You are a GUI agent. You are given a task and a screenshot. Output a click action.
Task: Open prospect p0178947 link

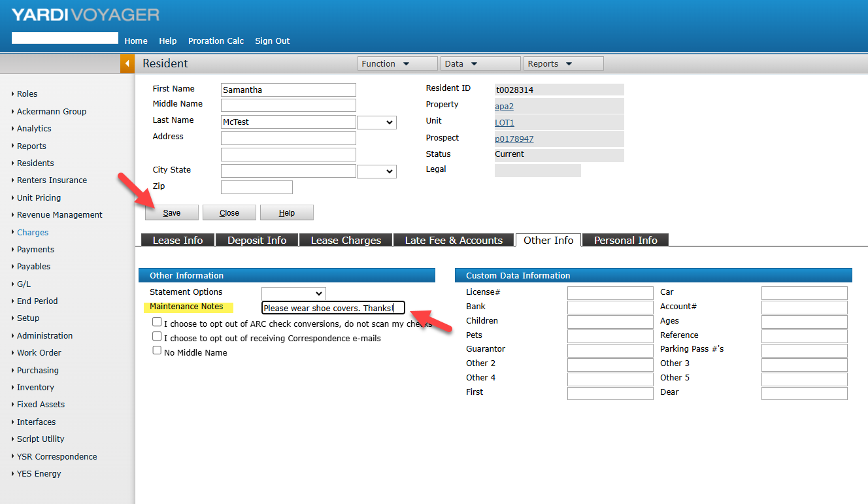pos(514,139)
